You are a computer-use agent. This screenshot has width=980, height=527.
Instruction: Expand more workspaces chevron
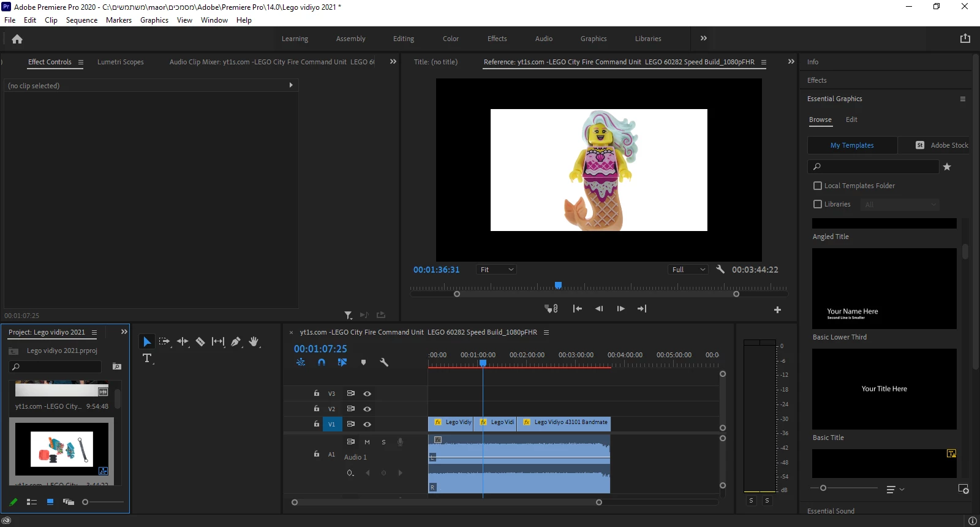pos(704,38)
